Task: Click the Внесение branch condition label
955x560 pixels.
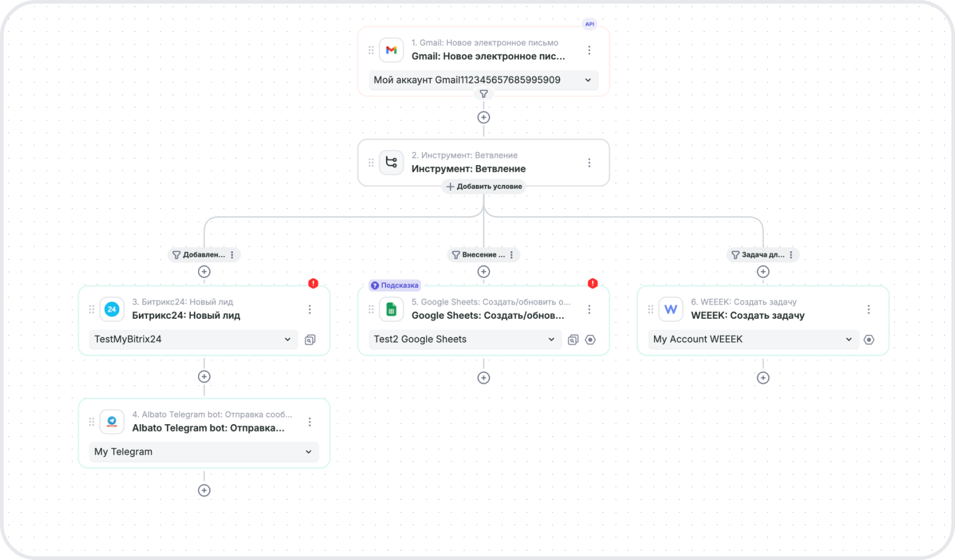Action: [x=478, y=255]
